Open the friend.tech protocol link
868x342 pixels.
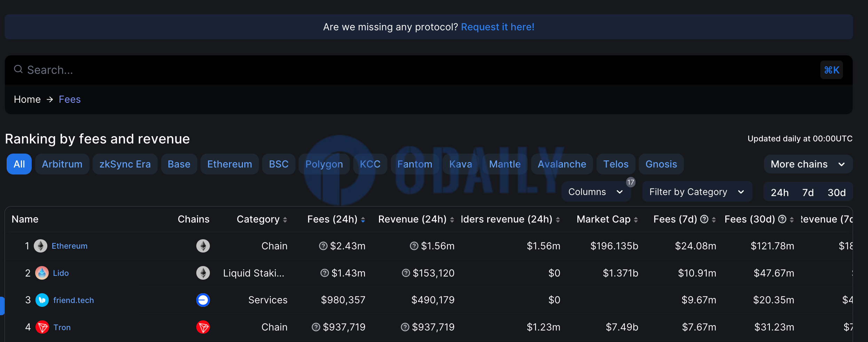tap(73, 300)
